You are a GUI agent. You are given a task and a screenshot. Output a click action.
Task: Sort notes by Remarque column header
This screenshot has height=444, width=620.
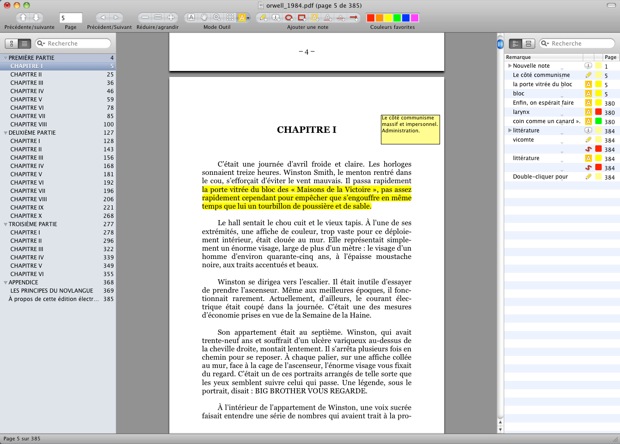544,57
